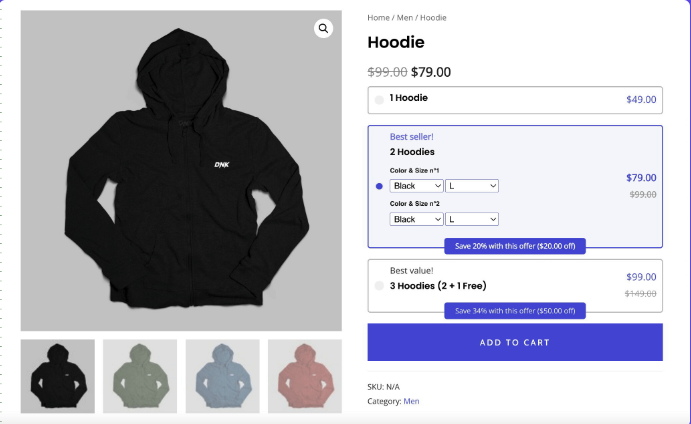Open size dropdown for hoodie n°2
The height and width of the screenshot is (424, 691).
(471, 219)
